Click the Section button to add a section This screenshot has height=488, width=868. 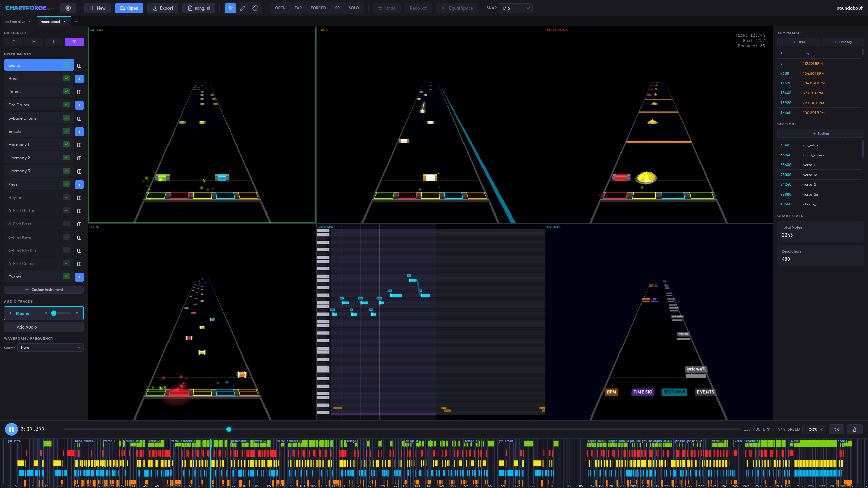821,133
